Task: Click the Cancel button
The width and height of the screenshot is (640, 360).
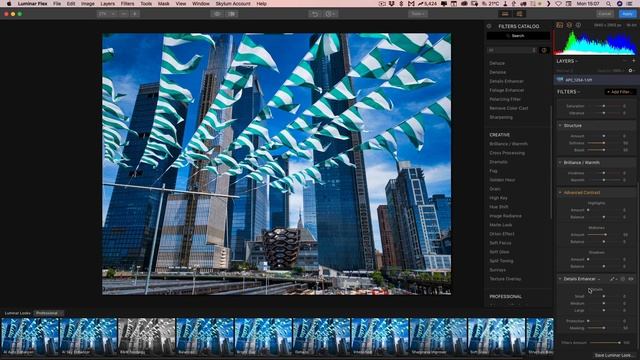Action: coord(605,14)
